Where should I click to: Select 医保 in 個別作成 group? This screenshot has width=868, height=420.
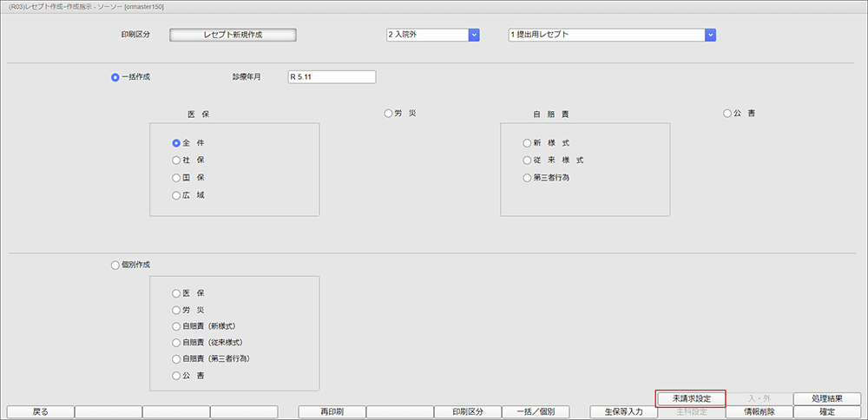(176, 293)
